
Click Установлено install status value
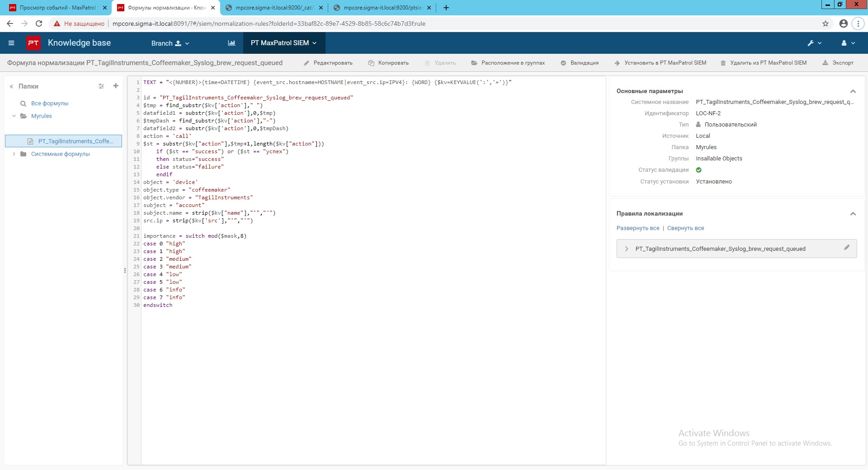coord(714,182)
